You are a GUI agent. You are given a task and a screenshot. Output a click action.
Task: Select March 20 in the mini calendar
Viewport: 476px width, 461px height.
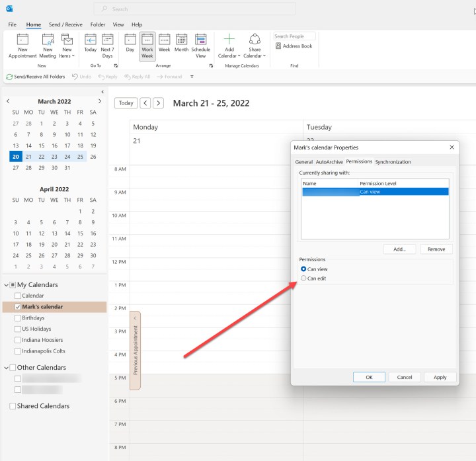pos(16,157)
